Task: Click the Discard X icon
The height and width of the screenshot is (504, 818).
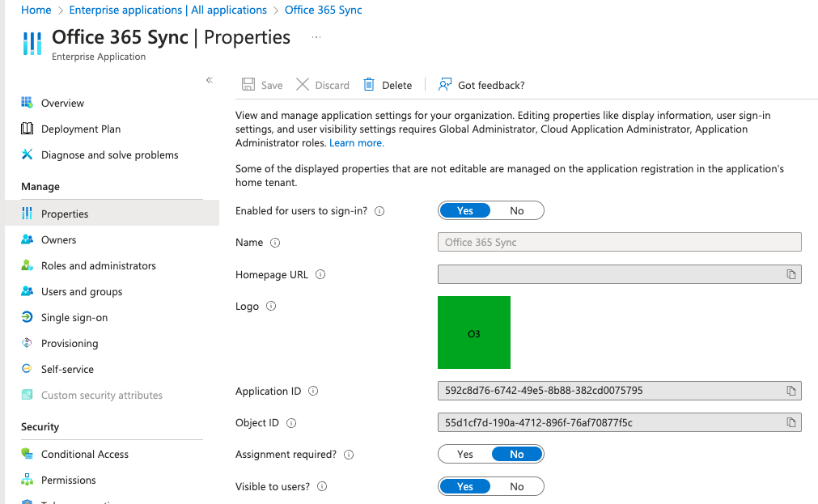Action: click(303, 84)
